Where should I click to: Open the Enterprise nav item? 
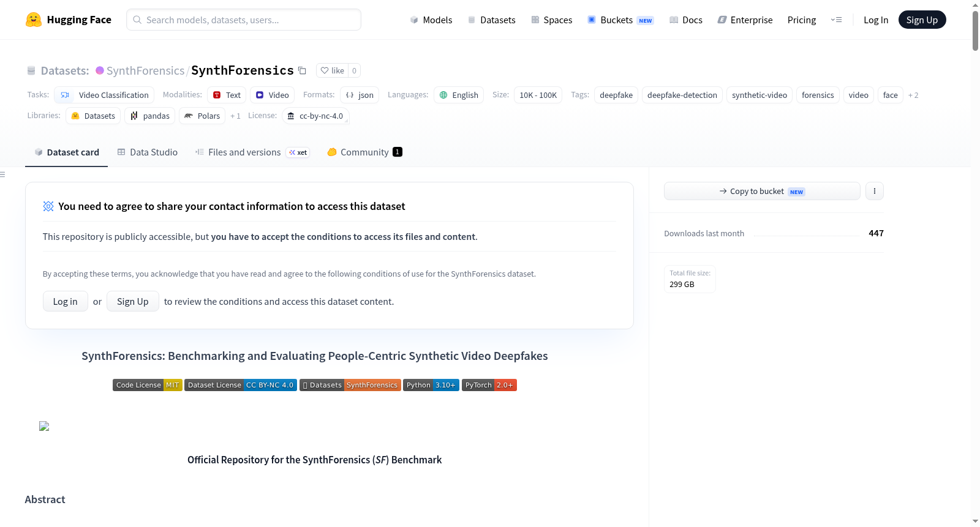745,20
